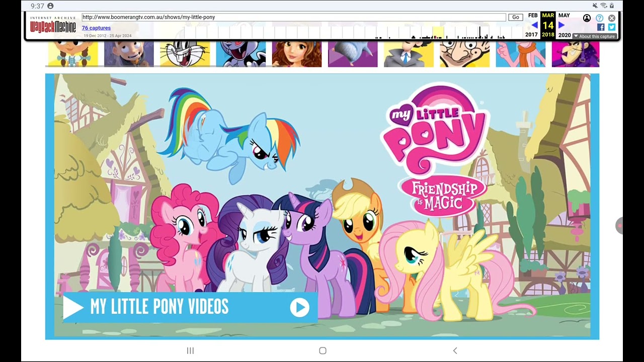
Task: Select the Inspector Gadget show thumbnail
Action: click(x=409, y=54)
